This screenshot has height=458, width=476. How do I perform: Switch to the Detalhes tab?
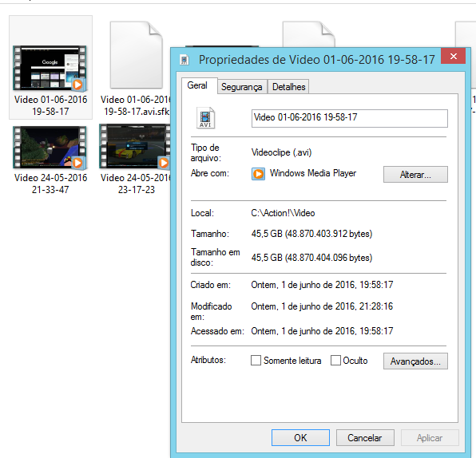coord(288,87)
